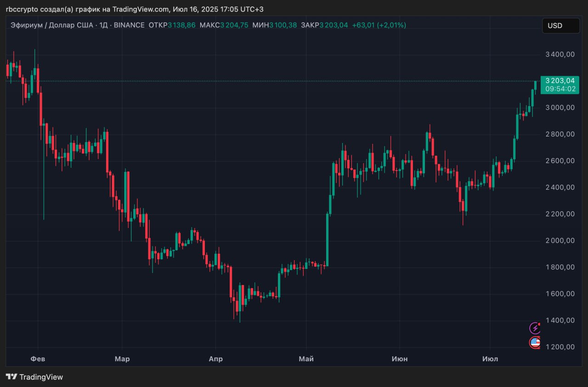Click the 1Д timeframe label
This screenshot has width=588, height=387.
tap(103, 25)
